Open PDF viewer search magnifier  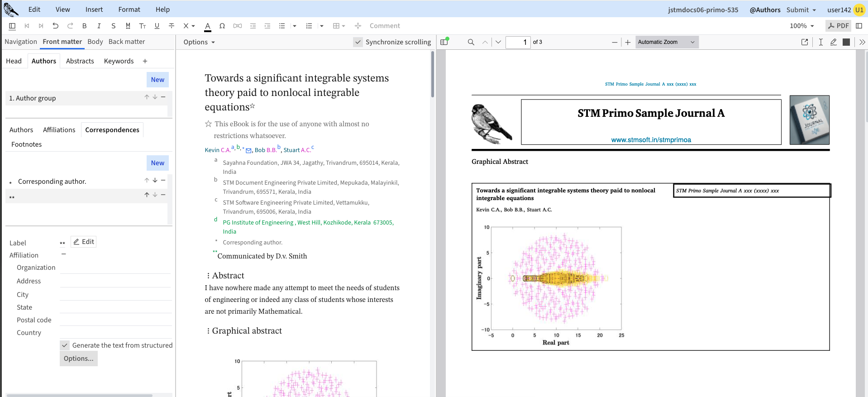pos(471,42)
